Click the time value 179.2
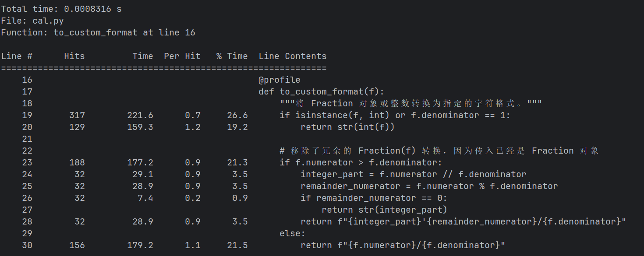The height and width of the screenshot is (256, 644). (x=143, y=245)
